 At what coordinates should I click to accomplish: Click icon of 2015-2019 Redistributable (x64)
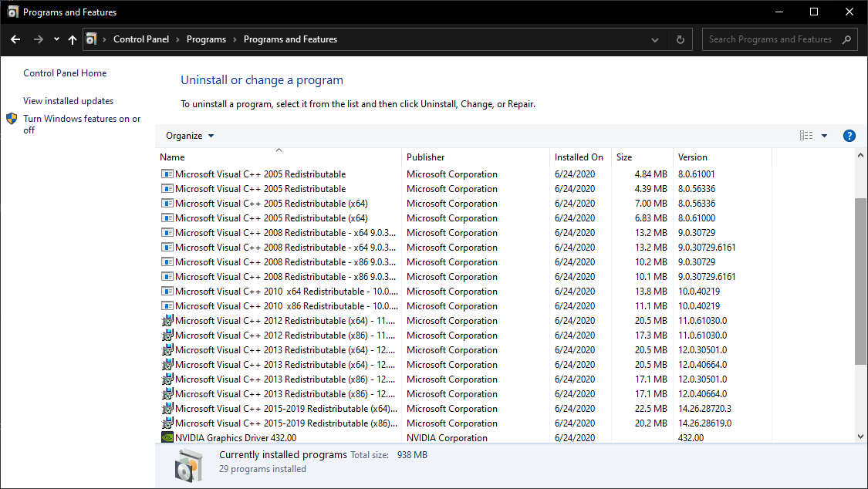(x=167, y=408)
